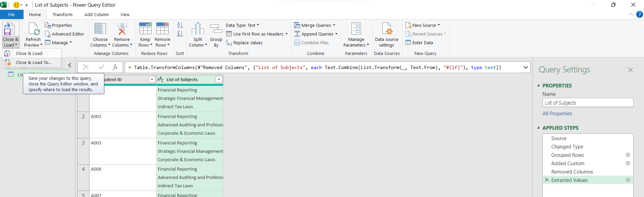Open All Properties link

(557, 114)
